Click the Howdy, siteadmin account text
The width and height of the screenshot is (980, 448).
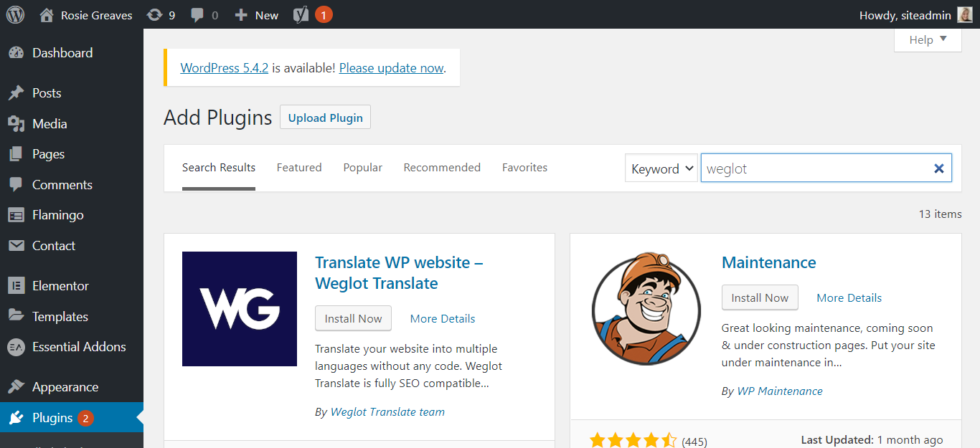coord(905,15)
